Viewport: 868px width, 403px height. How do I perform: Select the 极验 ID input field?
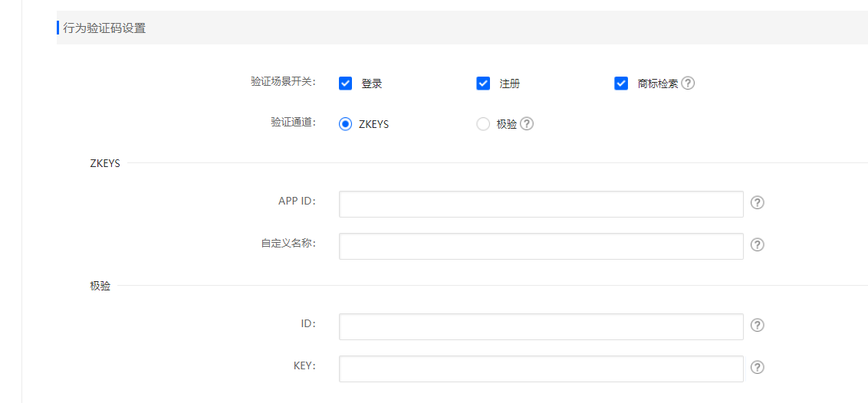[x=541, y=326]
